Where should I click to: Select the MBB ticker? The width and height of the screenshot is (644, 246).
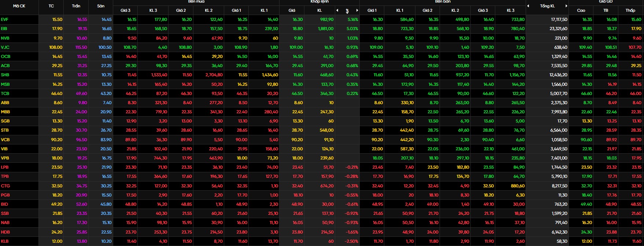click(5, 112)
